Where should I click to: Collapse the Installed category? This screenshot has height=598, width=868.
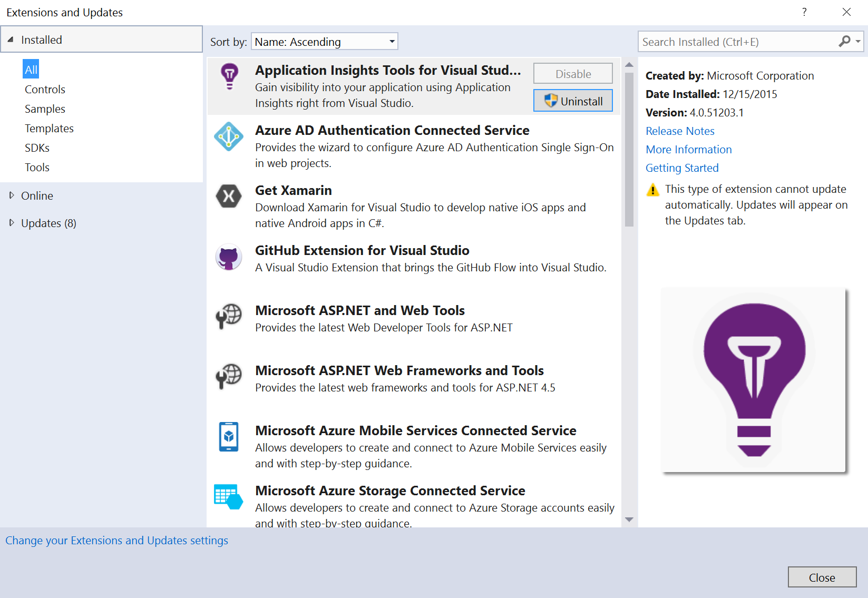tap(11, 40)
